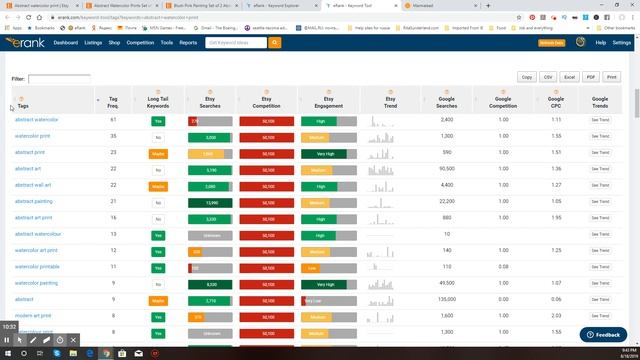Click info icon above Etsy Searches
The height and width of the screenshot is (360, 640).
[x=210, y=92]
